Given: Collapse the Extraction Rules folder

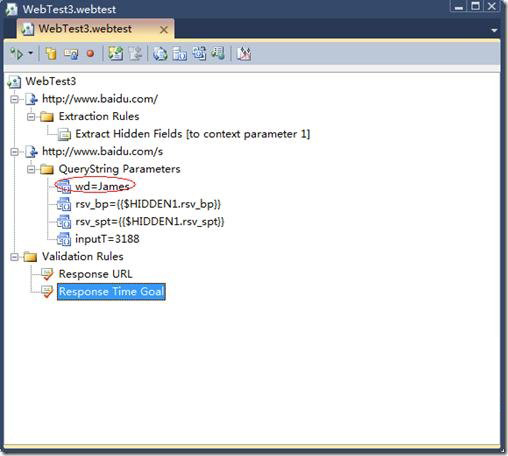Looking at the screenshot, I should click(x=31, y=117).
